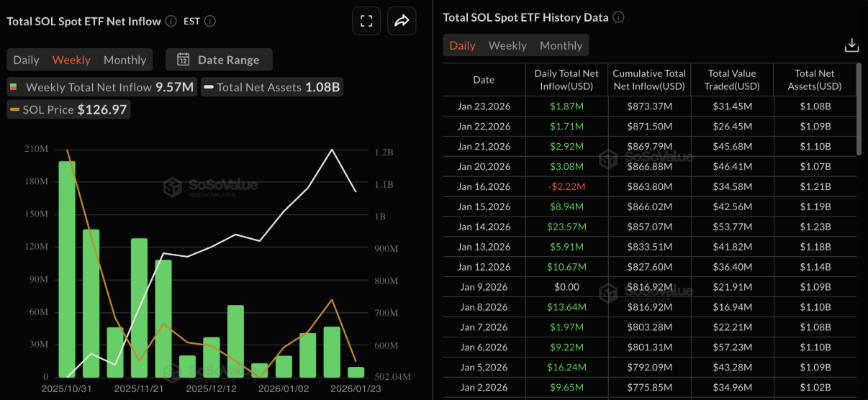Switch chart to Daily view
The image size is (868, 400).
click(x=27, y=60)
